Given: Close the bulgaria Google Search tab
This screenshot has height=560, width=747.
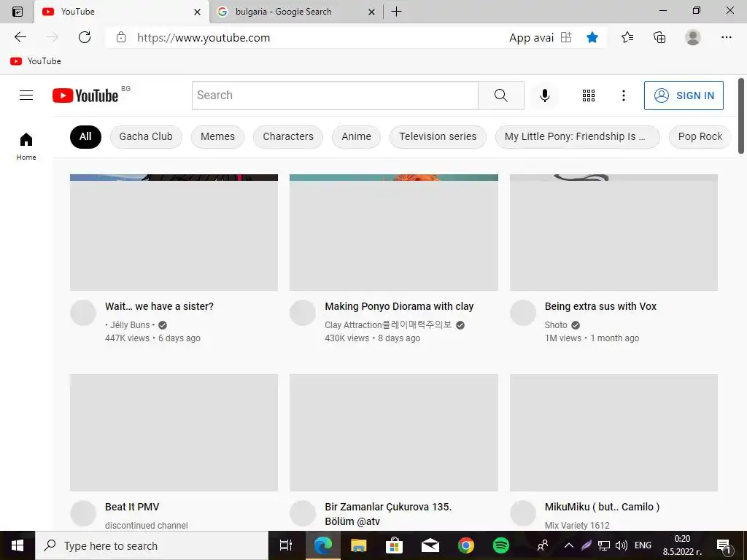Looking at the screenshot, I should [x=371, y=12].
